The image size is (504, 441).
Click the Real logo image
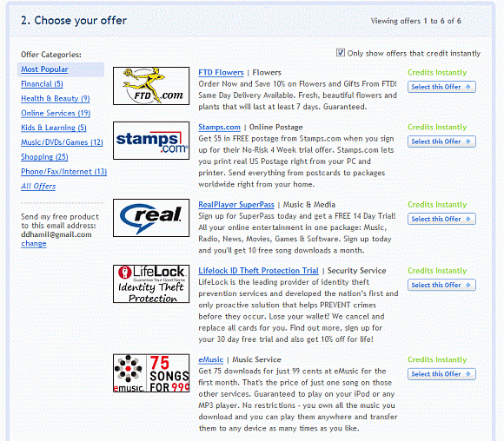pos(151,218)
